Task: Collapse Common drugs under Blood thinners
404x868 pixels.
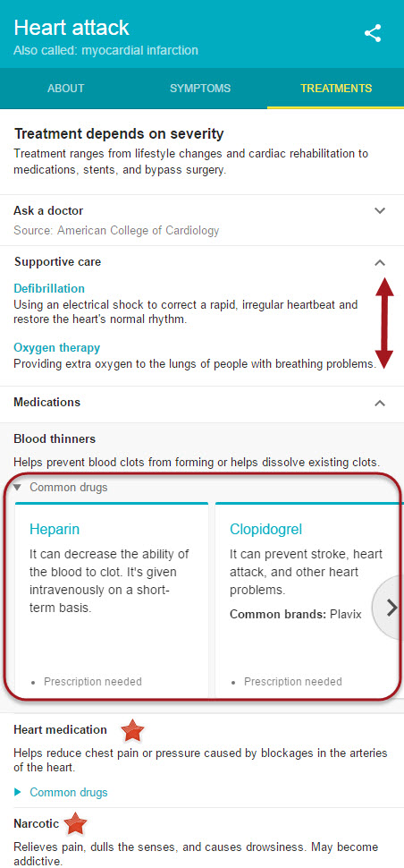Action: [x=60, y=488]
